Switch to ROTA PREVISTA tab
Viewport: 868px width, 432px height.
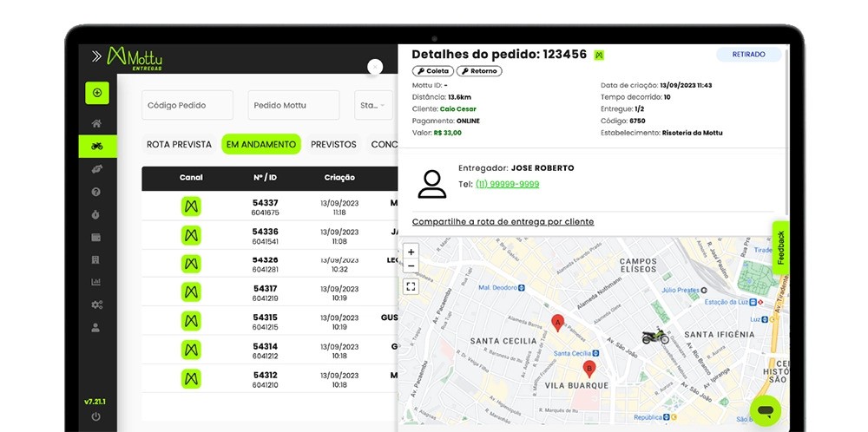179,144
